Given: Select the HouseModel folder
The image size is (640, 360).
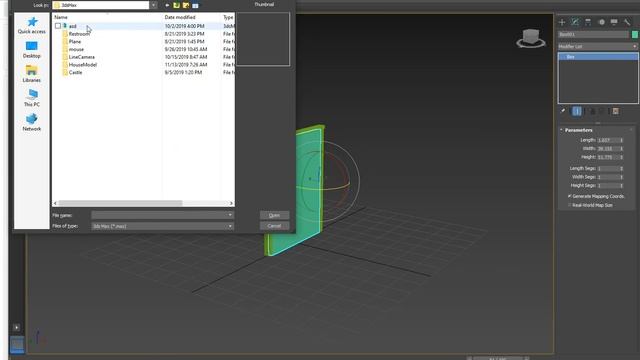Looking at the screenshot, I should (82, 65).
